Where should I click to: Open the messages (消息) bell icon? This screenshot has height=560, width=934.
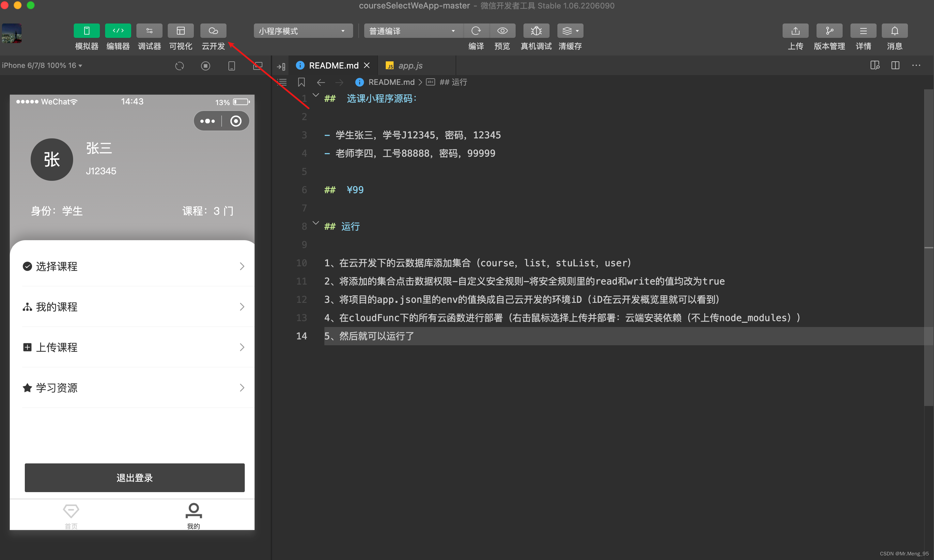895,31
